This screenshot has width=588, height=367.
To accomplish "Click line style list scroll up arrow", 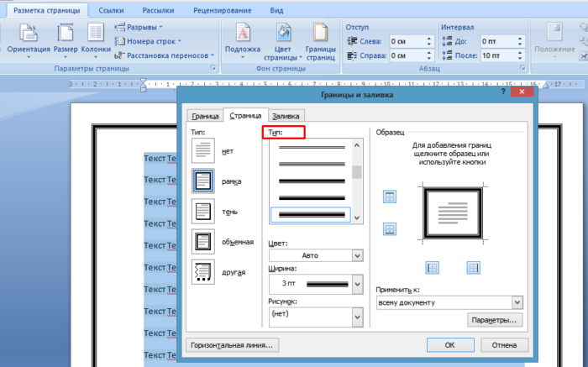I will coord(357,145).
